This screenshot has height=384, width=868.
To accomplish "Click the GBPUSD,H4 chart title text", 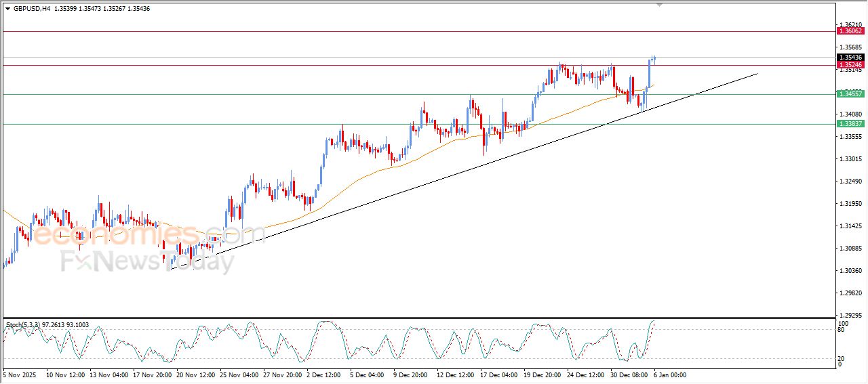I will pos(32,9).
